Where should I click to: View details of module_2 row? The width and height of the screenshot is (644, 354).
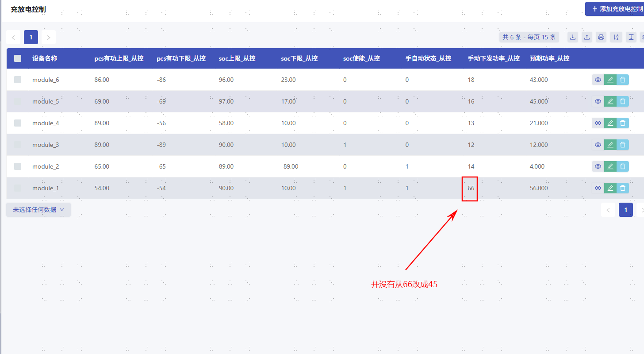tap(598, 166)
